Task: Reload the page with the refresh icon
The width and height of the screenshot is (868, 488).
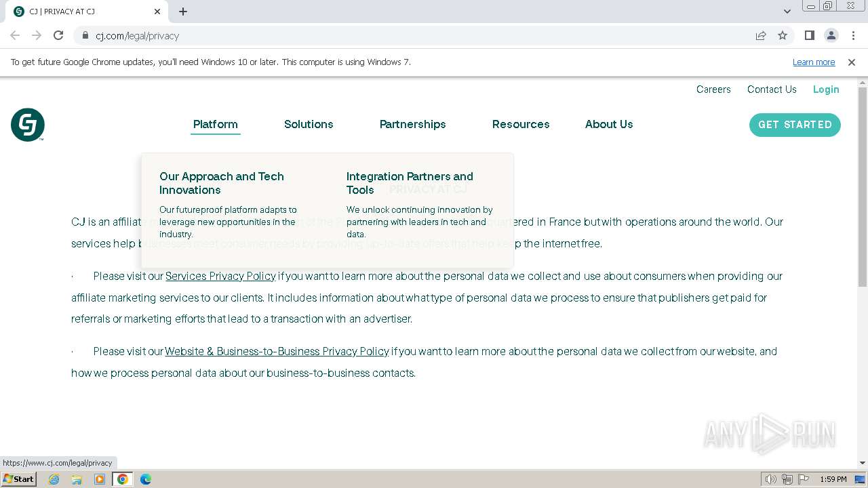Action: (x=58, y=35)
